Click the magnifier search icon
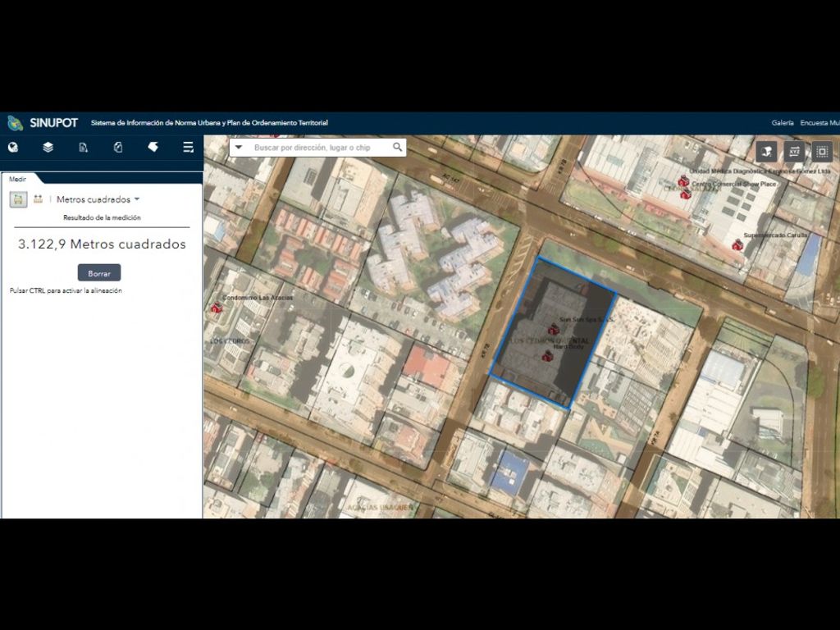Image resolution: width=840 pixels, height=630 pixels. click(398, 148)
